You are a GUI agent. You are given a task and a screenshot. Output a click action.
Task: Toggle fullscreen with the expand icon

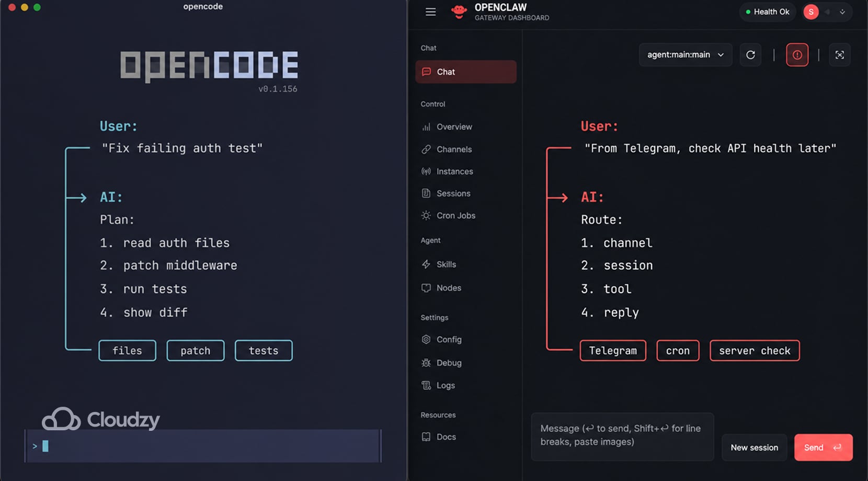(x=839, y=54)
